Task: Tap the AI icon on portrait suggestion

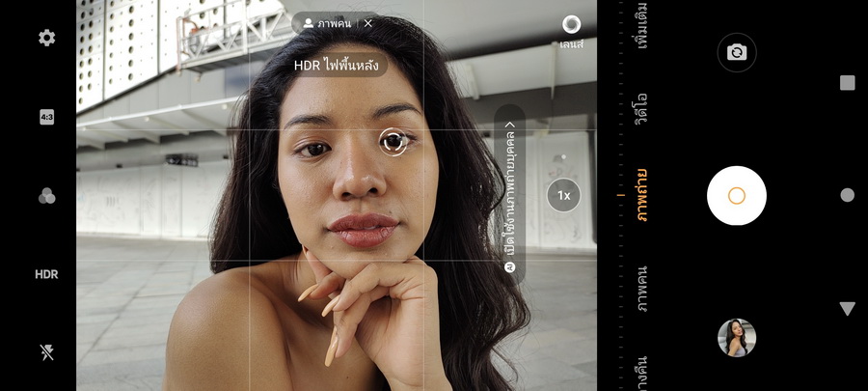Action: pos(510,266)
